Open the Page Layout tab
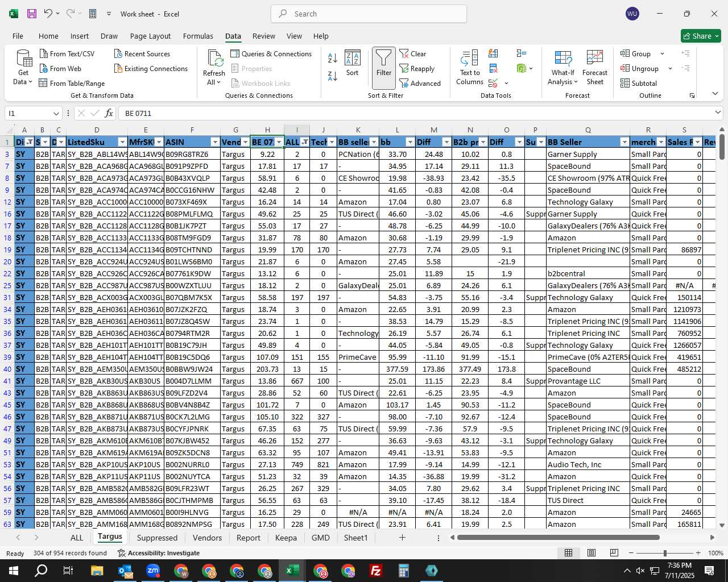This screenshot has height=582, width=728. [150, 36]
